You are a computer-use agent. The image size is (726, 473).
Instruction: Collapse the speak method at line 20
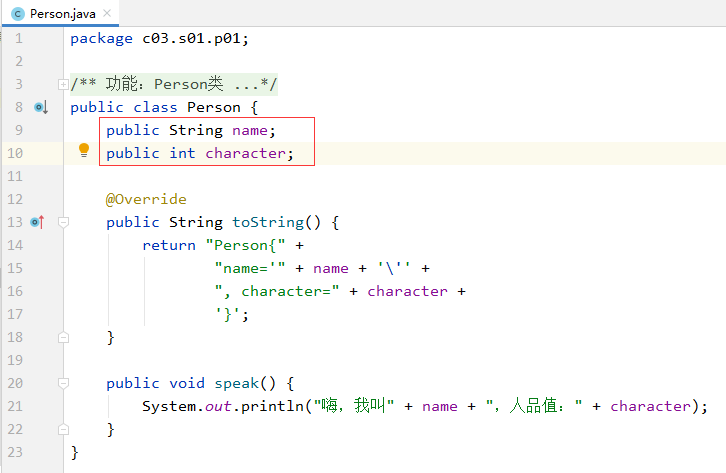click(x=63, y=383)
